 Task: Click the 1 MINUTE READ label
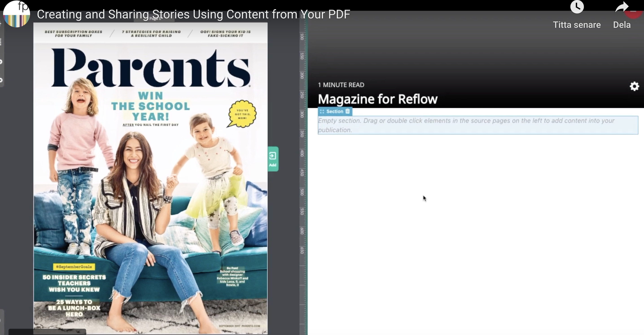(x=341, y=85)
